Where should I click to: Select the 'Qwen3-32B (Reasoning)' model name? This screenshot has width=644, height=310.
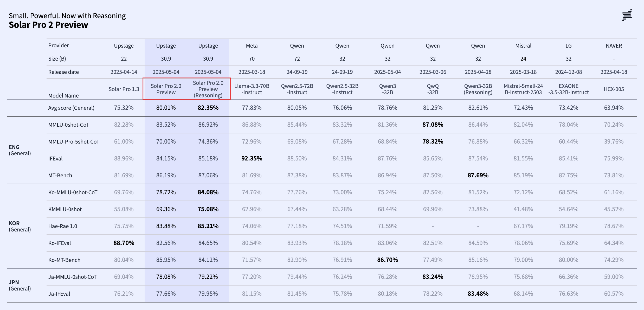478,89
